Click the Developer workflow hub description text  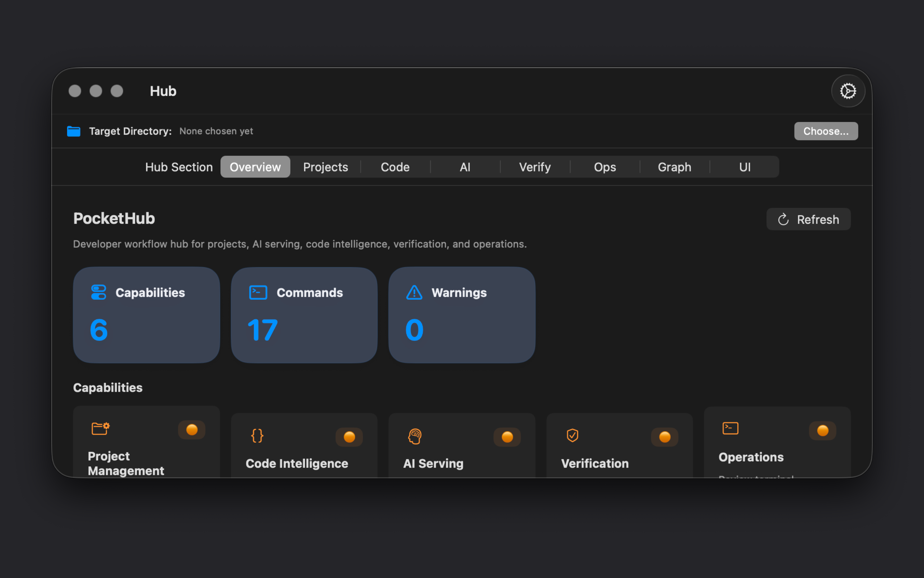point(300,244)
